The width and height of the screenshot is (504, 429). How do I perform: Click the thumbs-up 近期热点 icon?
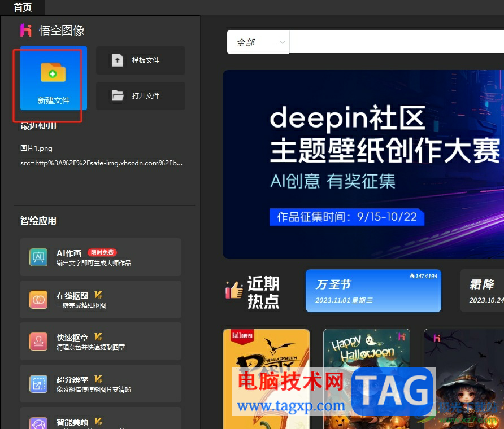tap(234, 290)
